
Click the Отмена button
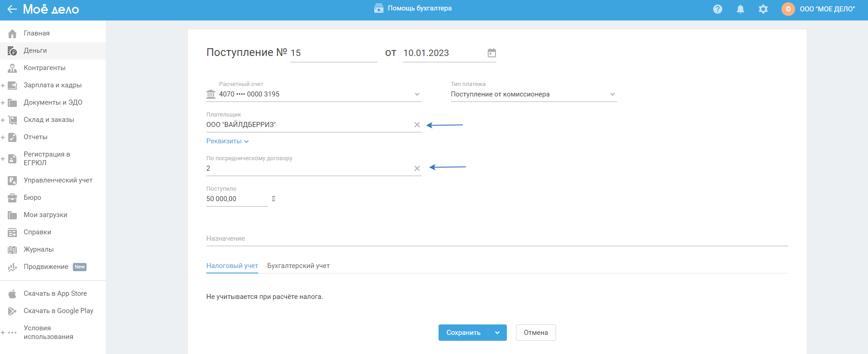(536, 333)
